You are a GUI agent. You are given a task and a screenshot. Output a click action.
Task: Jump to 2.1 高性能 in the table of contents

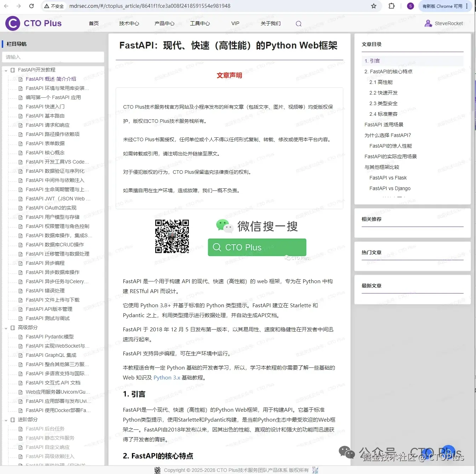[x=381, y=82]
